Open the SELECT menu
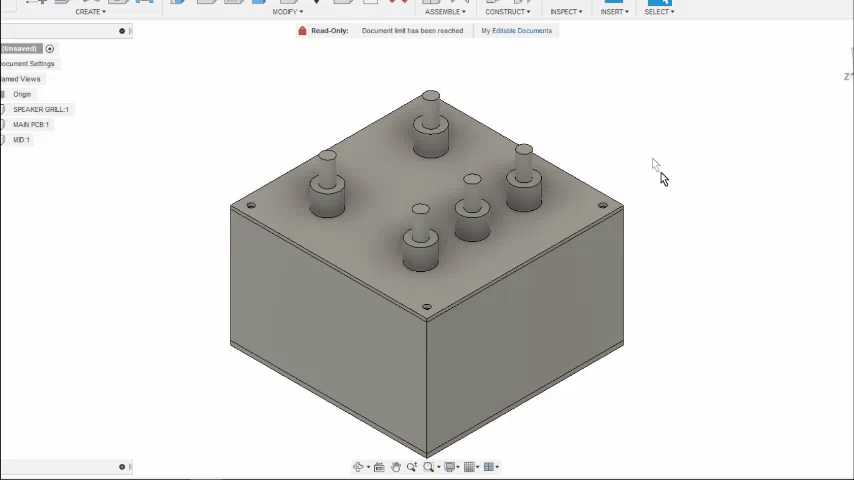The width and height of the screenshot is (854, 480). tap(659, 11)
